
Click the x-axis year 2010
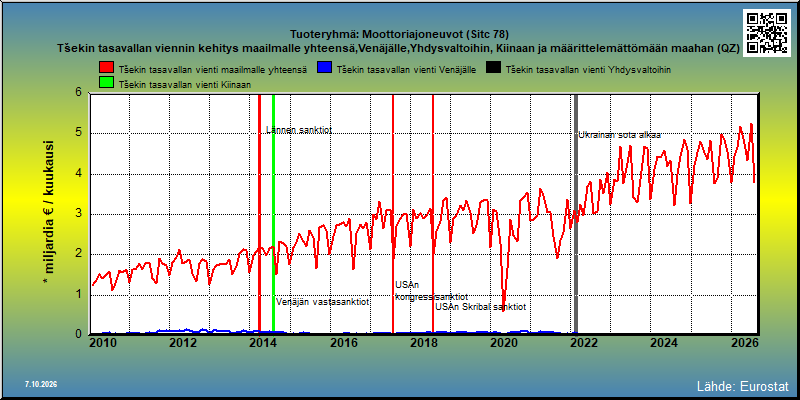(102, 343)
